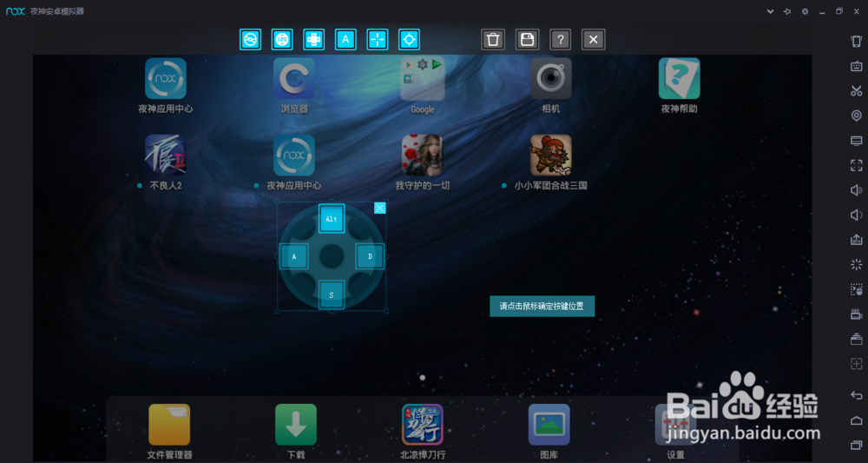The image size is (868, 463).
Task: Click the tooltip 请点击鼠标确定按键位置
Action: 542,307
